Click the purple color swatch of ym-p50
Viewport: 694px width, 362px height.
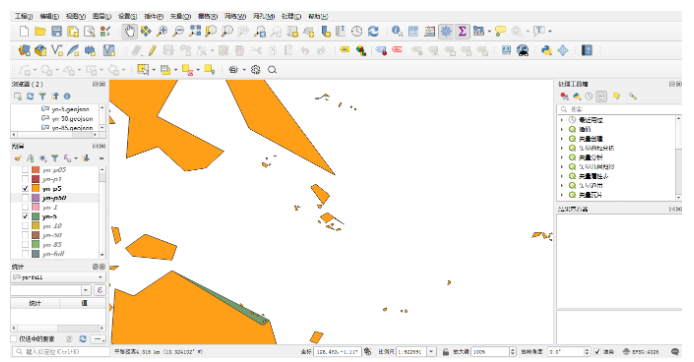pyautogui.click(x=35, y=198)
